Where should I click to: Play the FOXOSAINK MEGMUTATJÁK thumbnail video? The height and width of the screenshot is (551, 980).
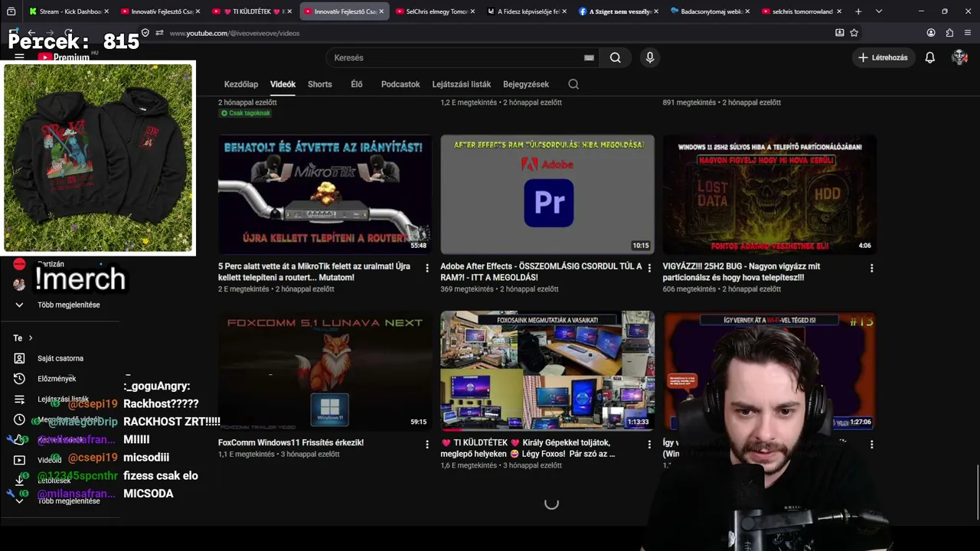coord(547,370)
